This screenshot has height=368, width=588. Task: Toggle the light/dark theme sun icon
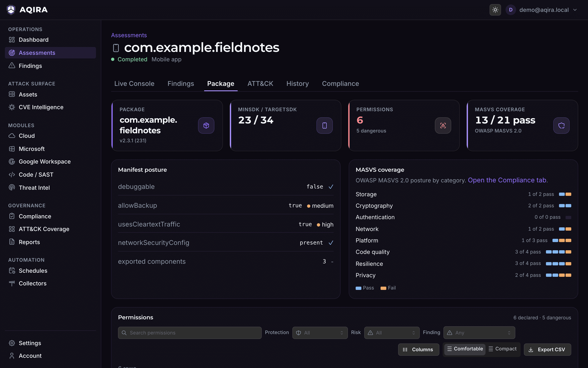point(495,10)
